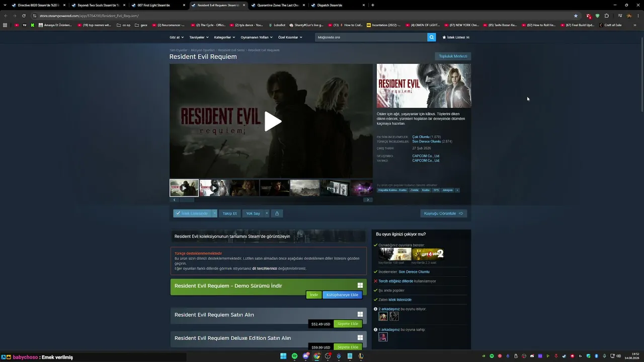Switch to Quarantine Zone browser tab
This screenshot has width=644, height=362.
pyautogui.click(x=278, y=5)
